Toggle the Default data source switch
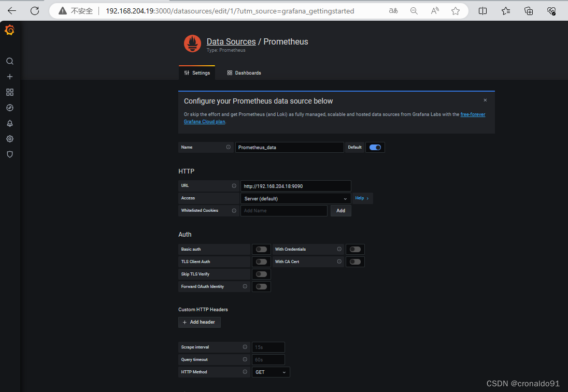This screenshot has height=392, width=568. [x=375, y=147]
